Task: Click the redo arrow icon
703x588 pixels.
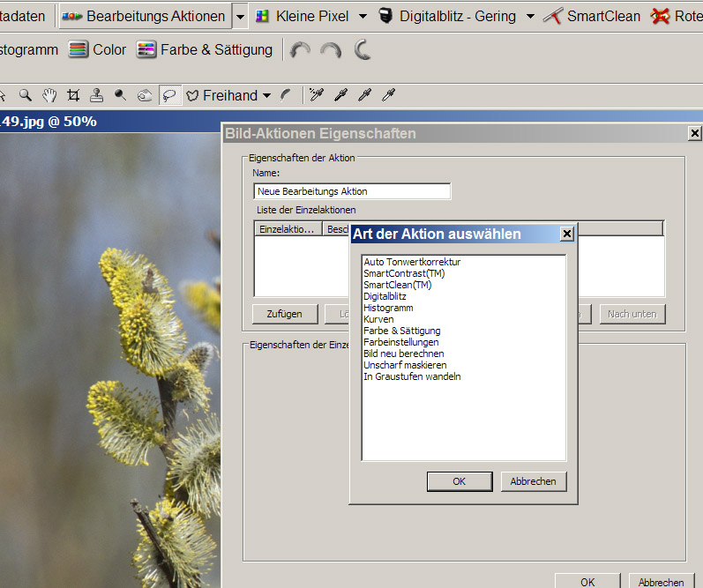Action: (x=331, y=49)
